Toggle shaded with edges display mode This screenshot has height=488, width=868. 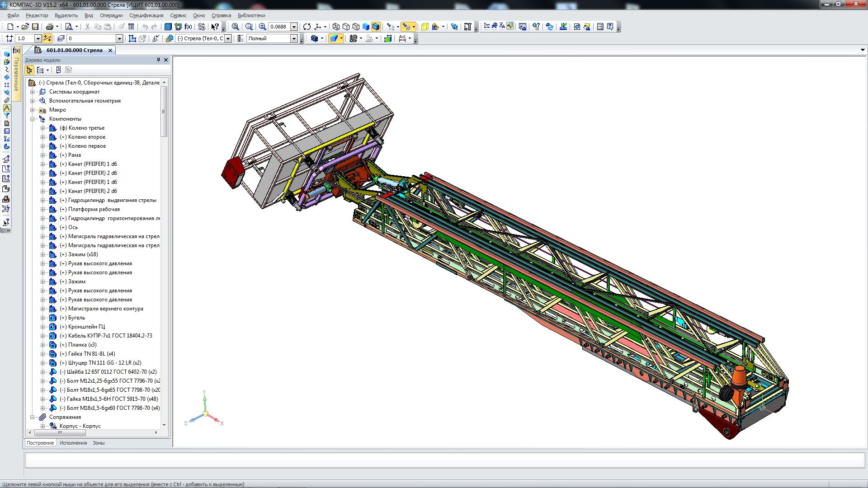(376, 27)
